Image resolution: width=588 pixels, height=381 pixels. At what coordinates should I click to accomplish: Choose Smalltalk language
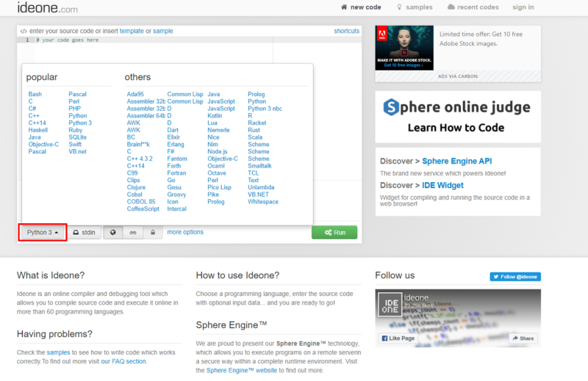[x=259, y=166]
